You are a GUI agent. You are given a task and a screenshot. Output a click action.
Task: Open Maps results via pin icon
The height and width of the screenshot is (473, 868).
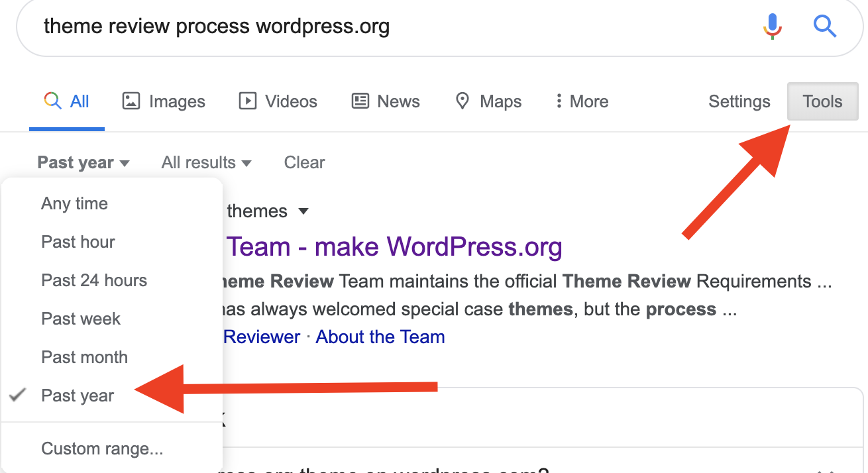(x=462, y=101)
